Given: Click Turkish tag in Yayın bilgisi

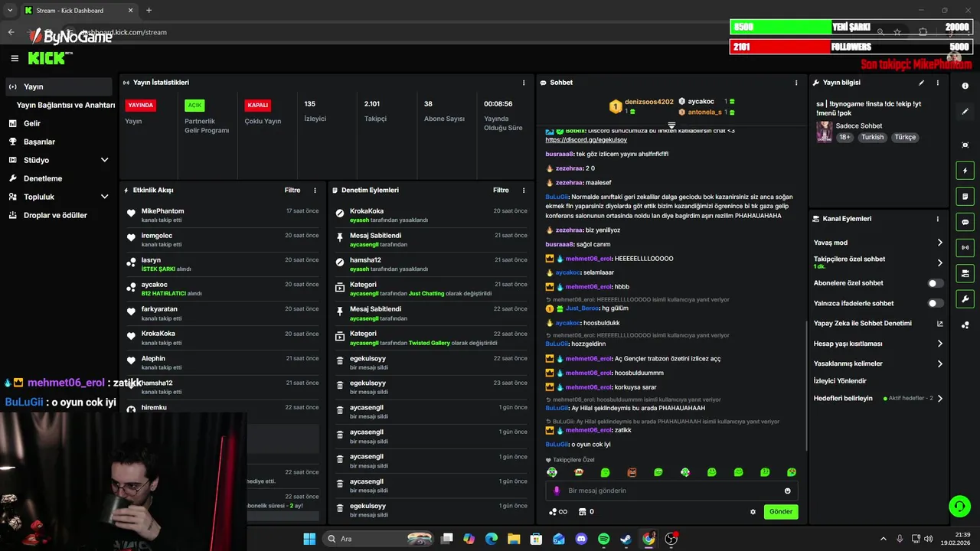Looking at the screenshot, I should click(x=872, y=137).
